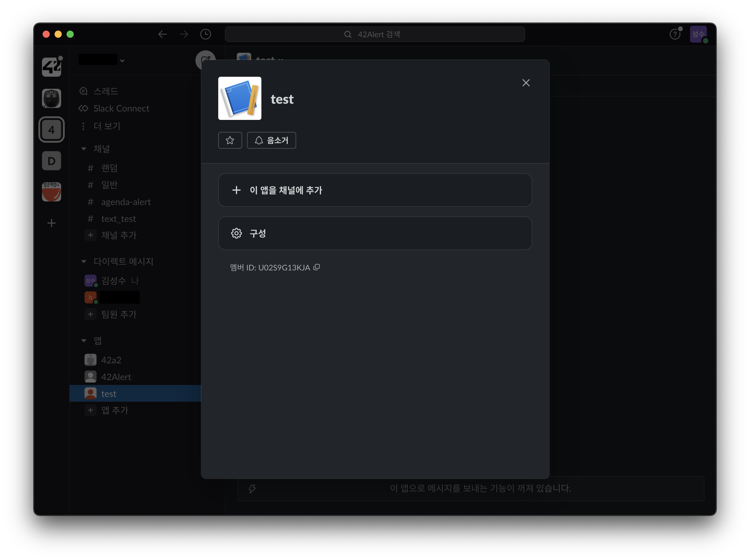Viewport: 750px width, 560px height.
Task: Select the workspace labeled 4
Action: [x=52, y=130]
